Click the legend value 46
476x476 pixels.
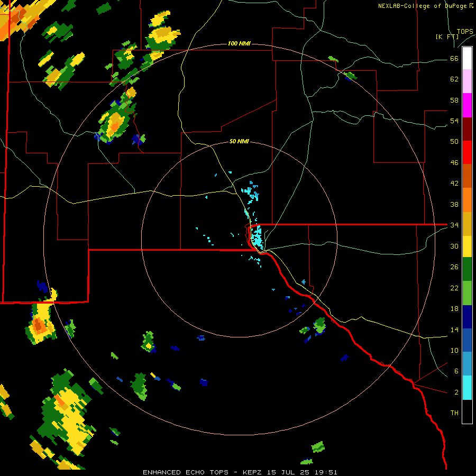point(454,162)
